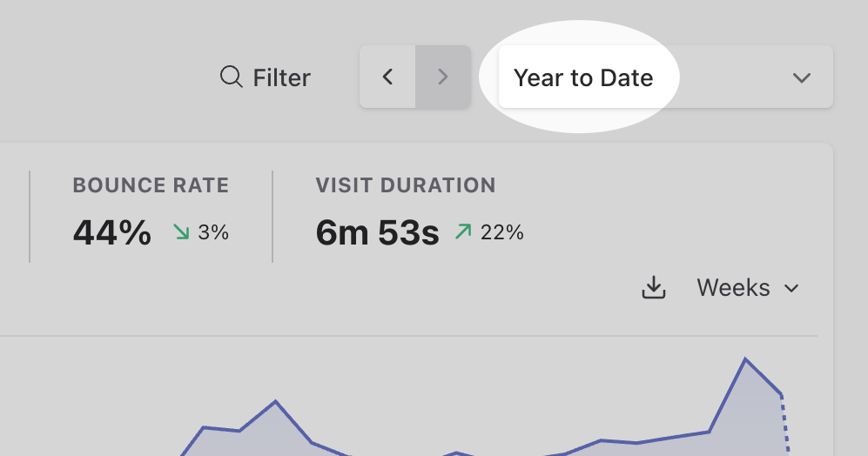
Task: Click the highest peak on the line chart
Action: pyautogui.click(x=745, y=359)
